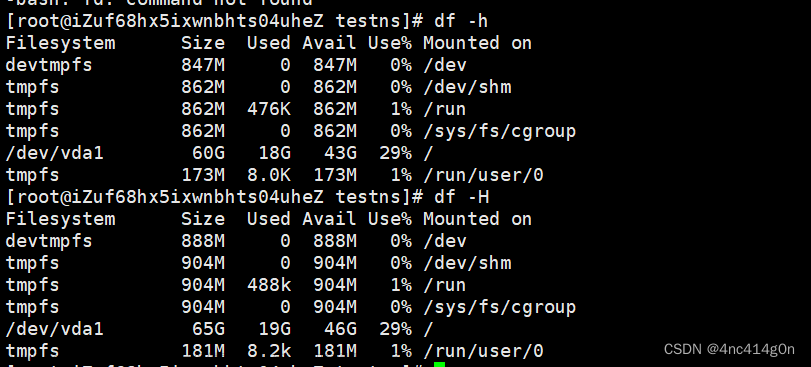The image size is (811, 367).
Task: Click '/run/user/0' in the 173M row
Action: pyautogui.click(x=483, y=175)
